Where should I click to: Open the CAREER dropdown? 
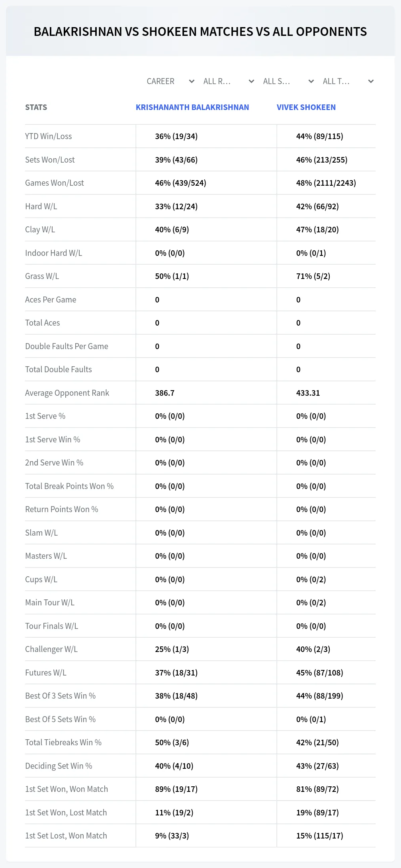click(x=170, y=81)
